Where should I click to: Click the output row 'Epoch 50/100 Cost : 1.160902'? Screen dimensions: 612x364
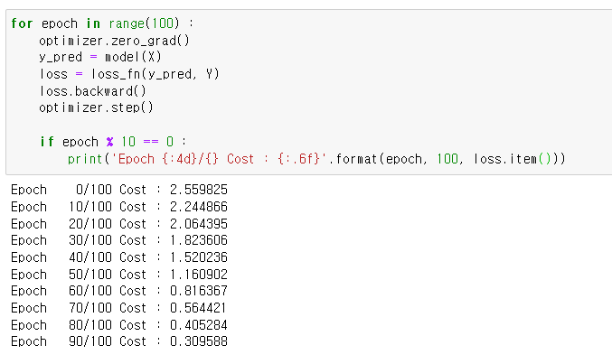tap(119, 275)
